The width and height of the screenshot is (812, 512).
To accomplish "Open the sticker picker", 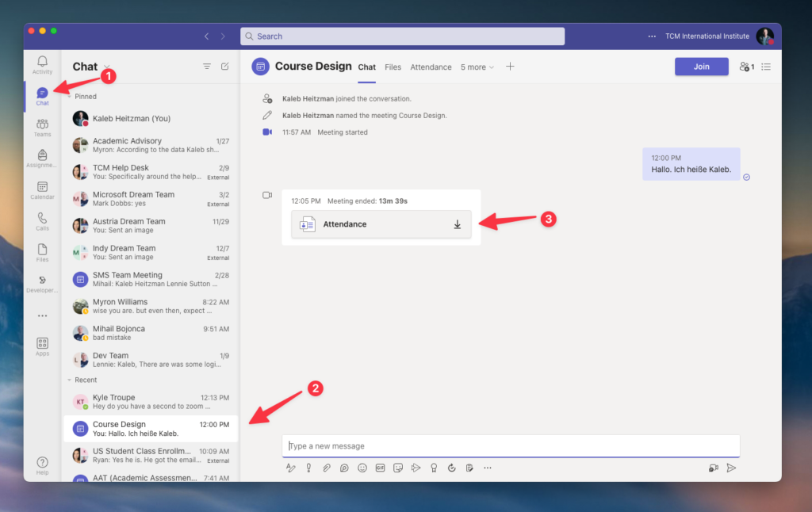I will 398,468.
